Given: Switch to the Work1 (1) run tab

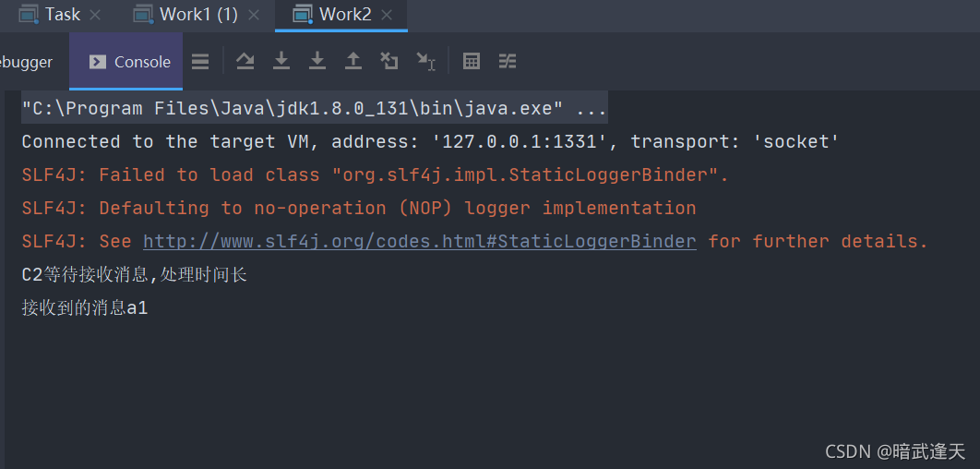Looking at the screenshot, I should point(198,15).
